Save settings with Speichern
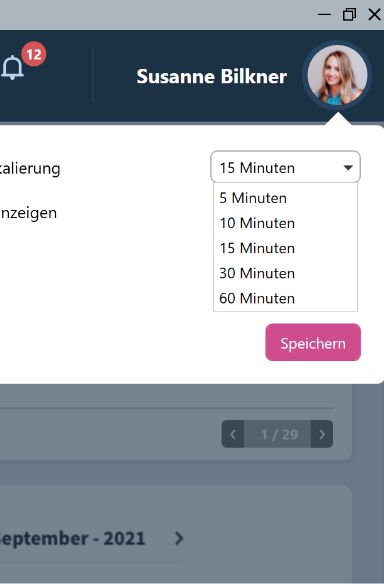Image resolution: width=384 pixels, height=584 pixels. click(313, 342)
